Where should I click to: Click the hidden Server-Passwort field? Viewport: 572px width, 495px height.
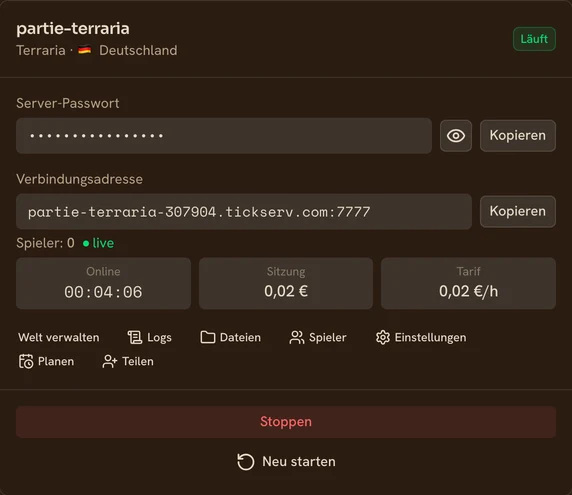click(224, 136)
